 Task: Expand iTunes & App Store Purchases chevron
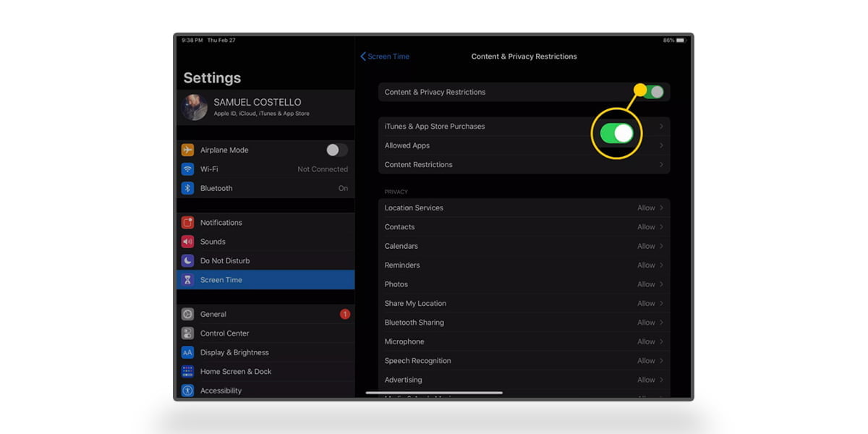tap(661, 127)
